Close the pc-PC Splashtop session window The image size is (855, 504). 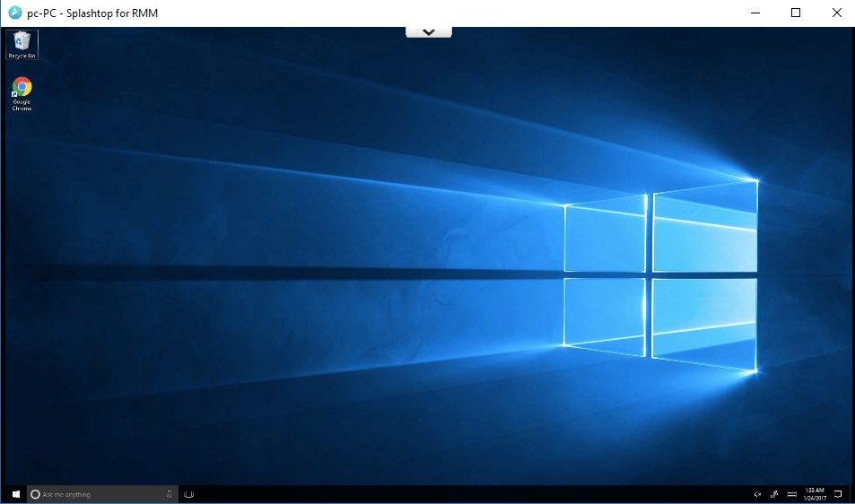tap(836, 13)
